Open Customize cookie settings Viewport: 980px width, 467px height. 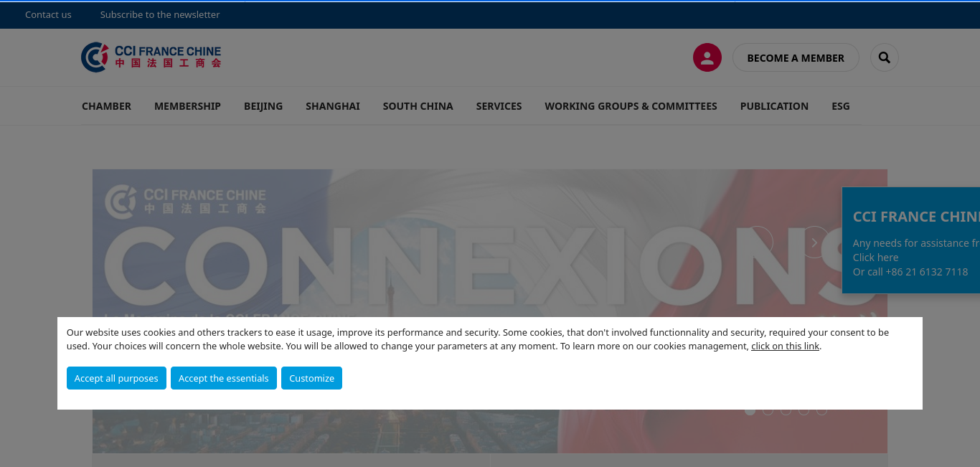coord(311,378)
